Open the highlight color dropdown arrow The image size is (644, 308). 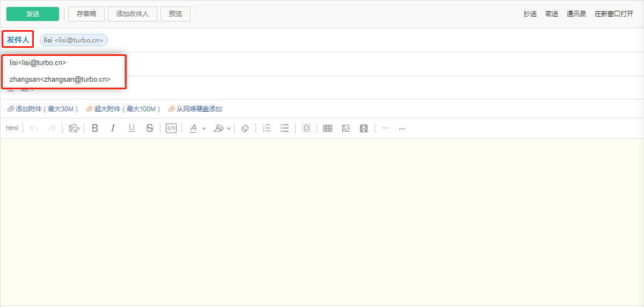[229, 128]
